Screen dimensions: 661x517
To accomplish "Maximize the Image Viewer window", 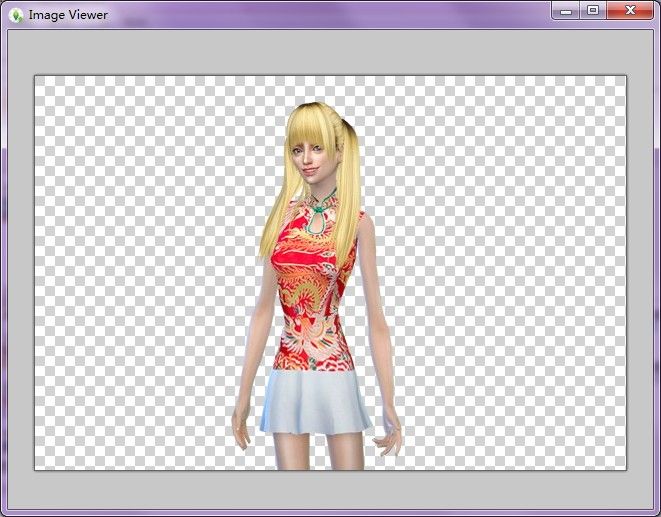I will 593,11.
